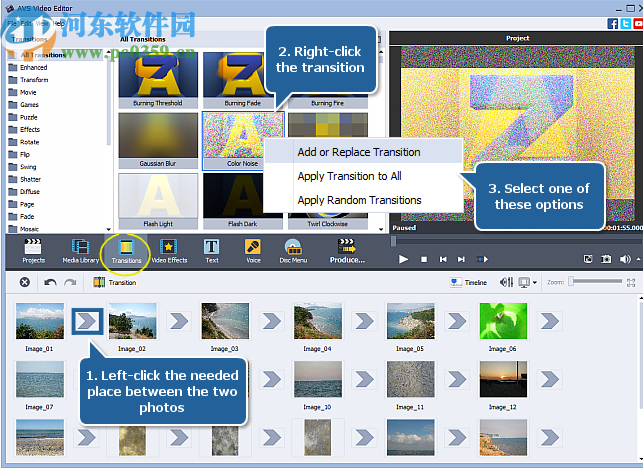Click the Produce button

(x=347, y=251)
